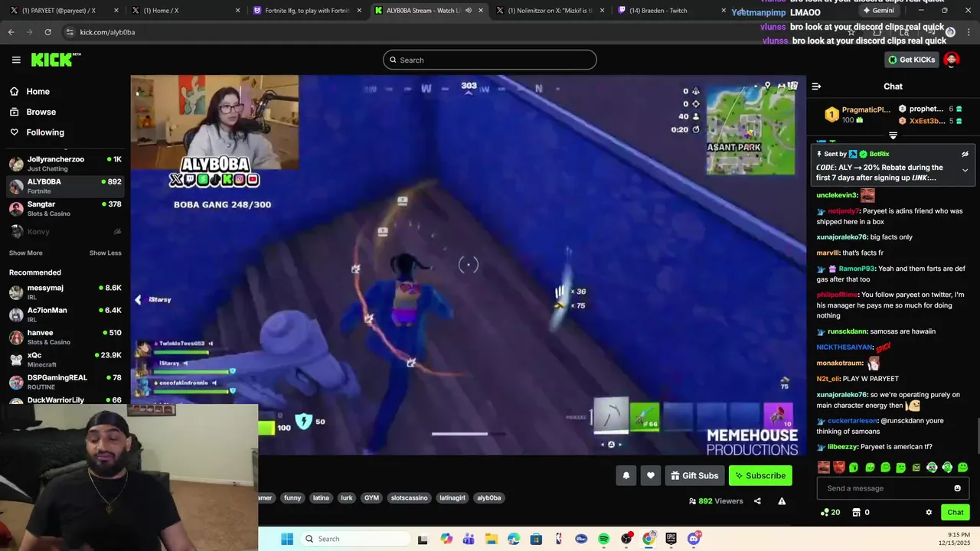
Task: Hide the pinned BotRix message
Action: click(x=965, y=154)
